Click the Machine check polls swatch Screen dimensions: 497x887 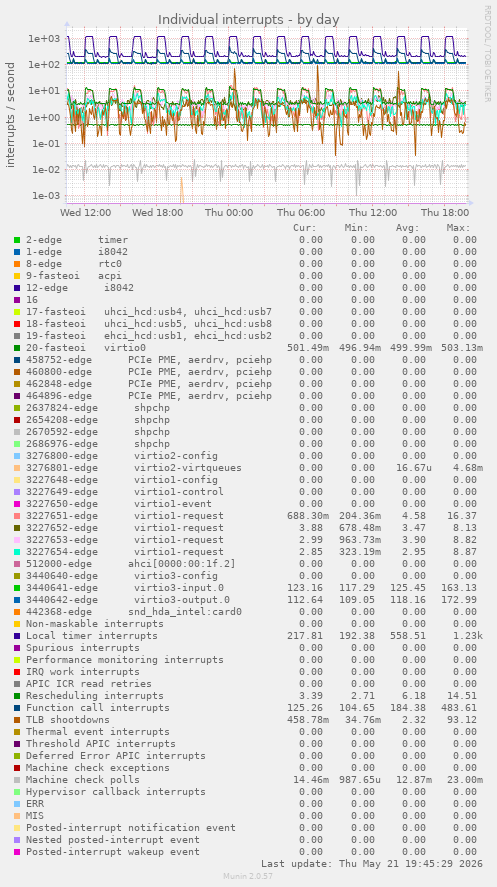17,780
